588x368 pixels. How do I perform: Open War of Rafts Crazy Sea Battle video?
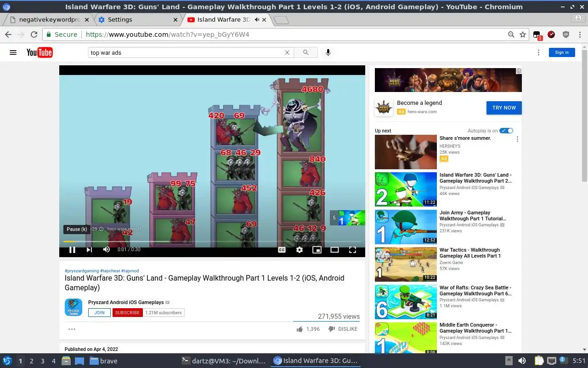coord(475,290)
